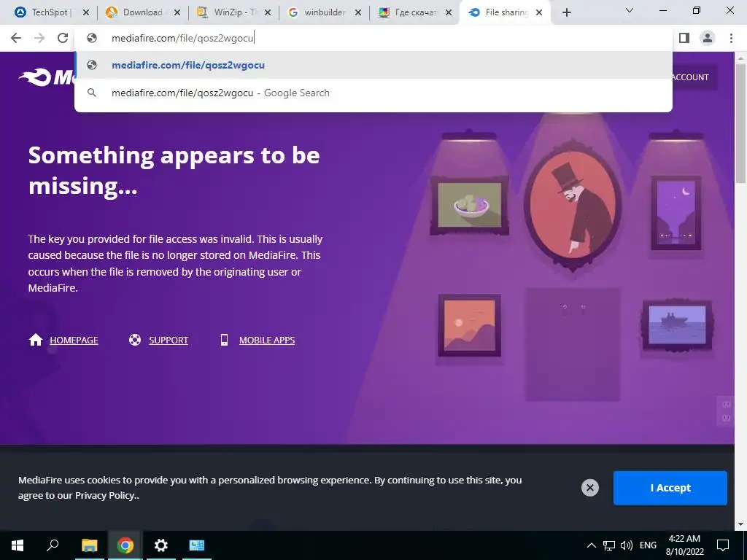The width and height of the screenshot is (747, 560).
Task: Open the HOMEPAGE link
Action: (x=74, y=340)
